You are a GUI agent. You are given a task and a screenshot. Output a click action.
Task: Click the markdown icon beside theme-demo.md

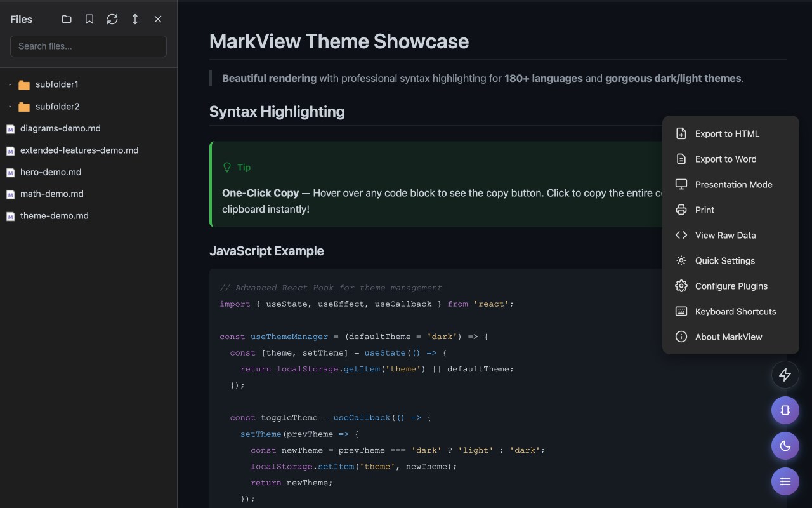coord(10,217)
